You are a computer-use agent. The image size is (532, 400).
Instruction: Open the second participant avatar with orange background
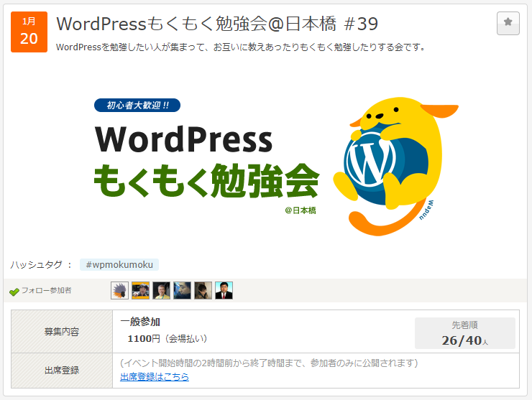click(141, 291)
